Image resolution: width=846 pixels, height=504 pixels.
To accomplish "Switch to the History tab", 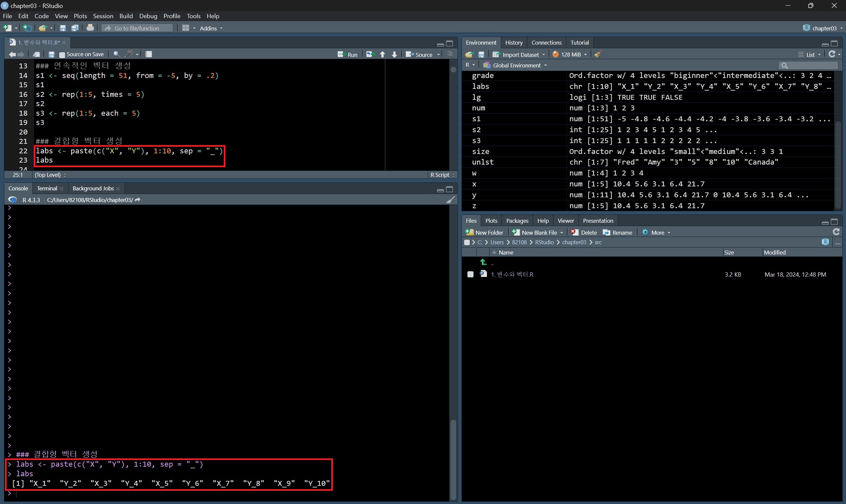I will click(513, 42).
